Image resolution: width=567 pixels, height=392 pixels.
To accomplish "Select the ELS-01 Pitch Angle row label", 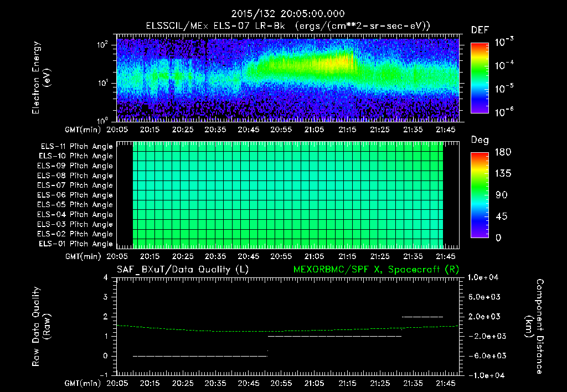I will (76, 244).
